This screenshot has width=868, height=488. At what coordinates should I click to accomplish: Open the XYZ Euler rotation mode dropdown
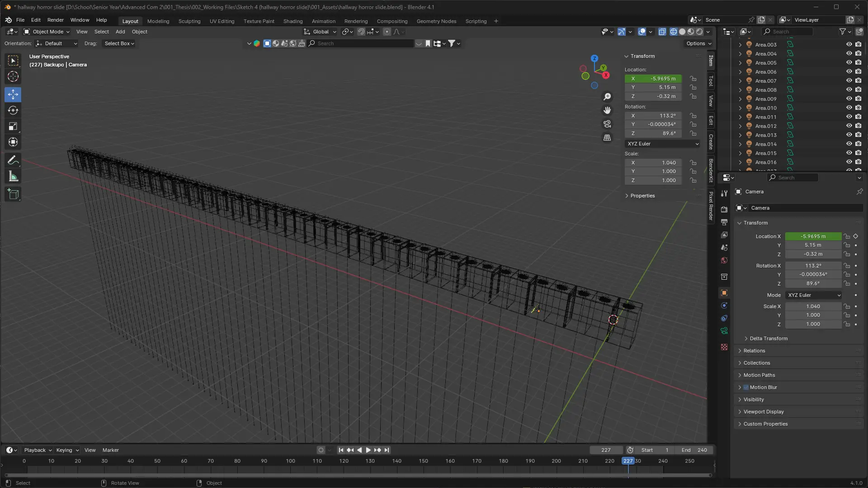(x=813, y=295)
